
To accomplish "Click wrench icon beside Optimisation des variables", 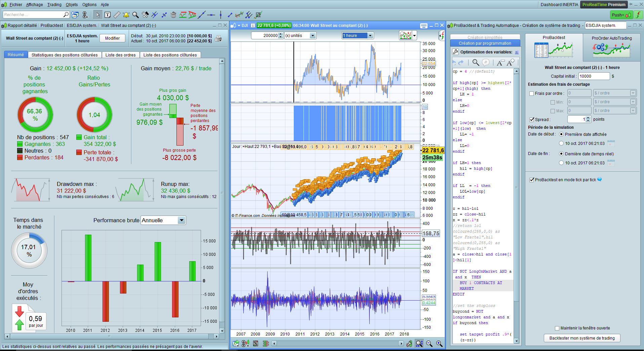I will point(455,52).
